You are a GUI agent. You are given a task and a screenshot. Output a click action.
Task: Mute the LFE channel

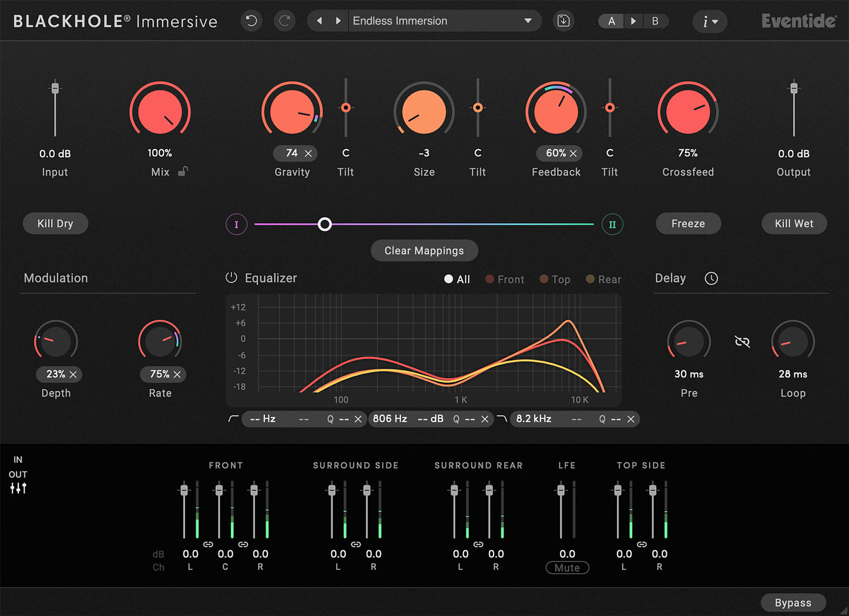[566, 567]
